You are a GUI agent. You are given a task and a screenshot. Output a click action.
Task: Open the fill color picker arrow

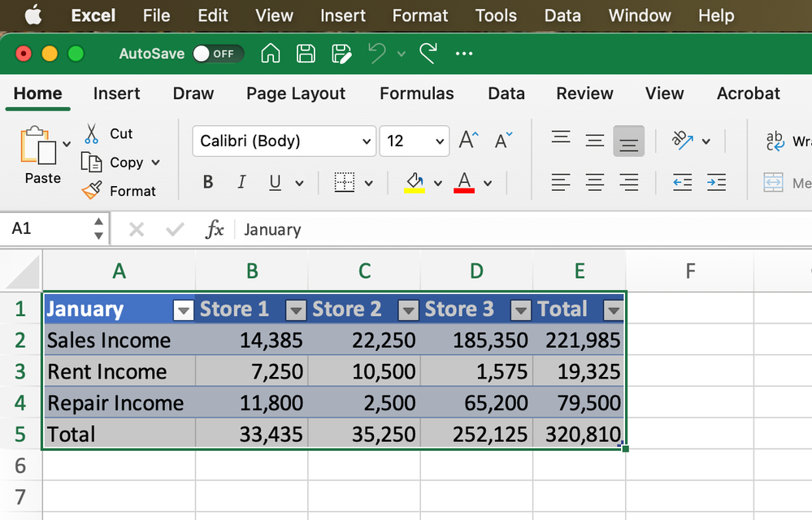pyautogui.click(x=437, y=183)
